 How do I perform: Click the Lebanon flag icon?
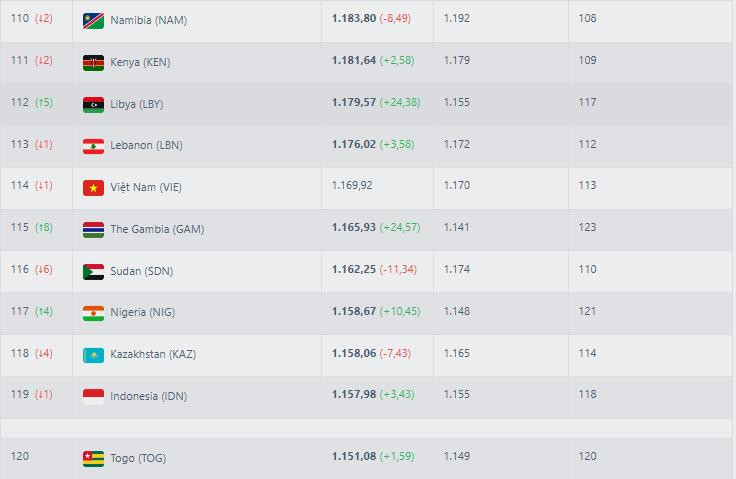pyautogui.click(x=93, y=146)
